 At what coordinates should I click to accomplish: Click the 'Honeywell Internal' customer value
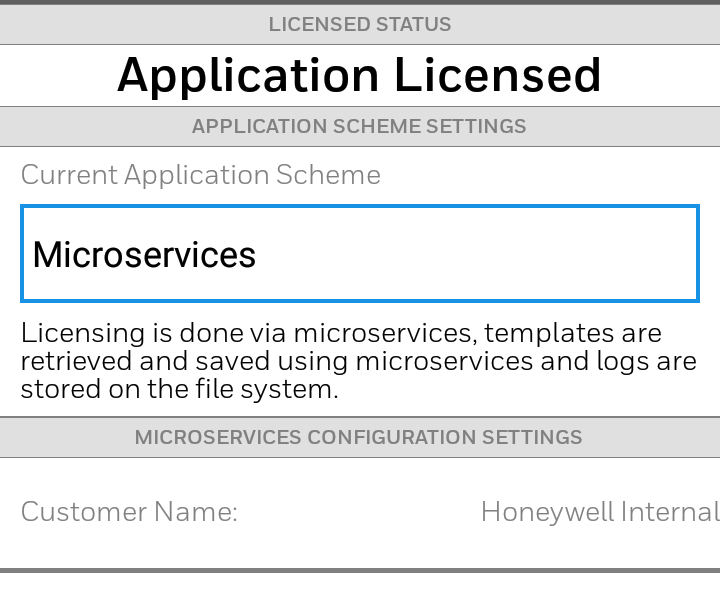(599, 512)
